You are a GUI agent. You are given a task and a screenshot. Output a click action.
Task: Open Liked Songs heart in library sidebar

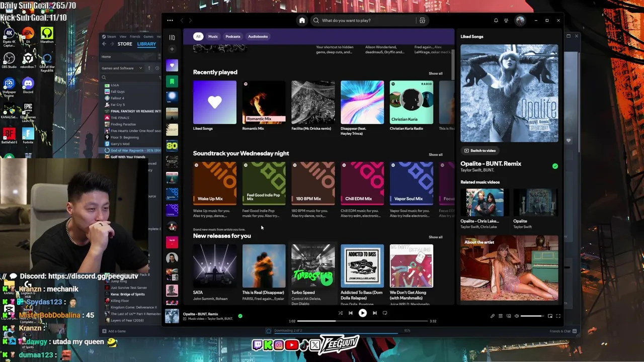pyautogui.click(x=172, y=65)
